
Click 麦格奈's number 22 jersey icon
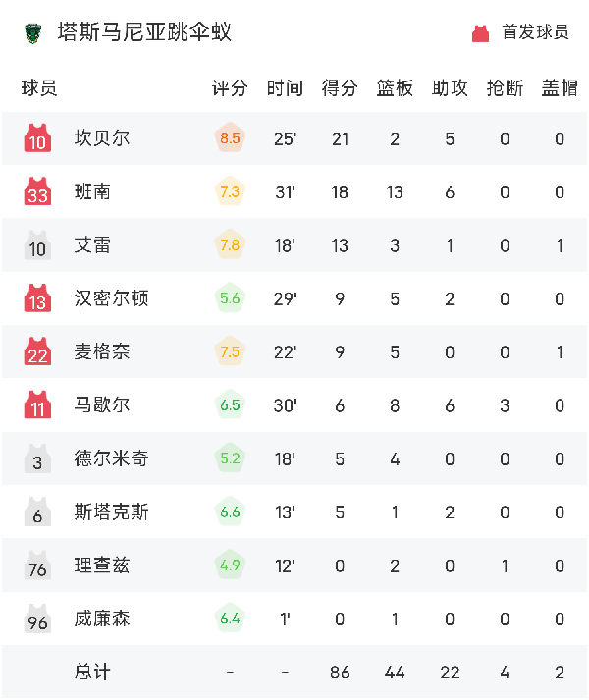pyautogui.click(x=37, y=352)
